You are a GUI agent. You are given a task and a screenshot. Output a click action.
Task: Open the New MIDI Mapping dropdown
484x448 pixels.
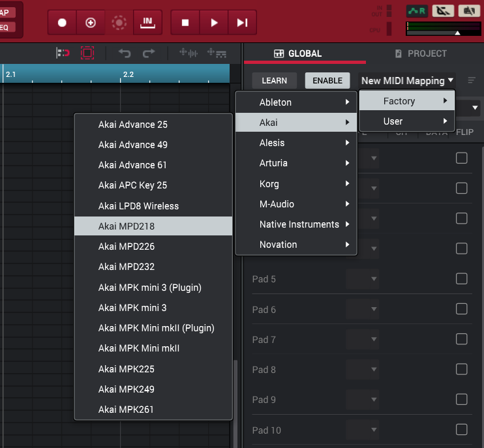coord(407,81)
